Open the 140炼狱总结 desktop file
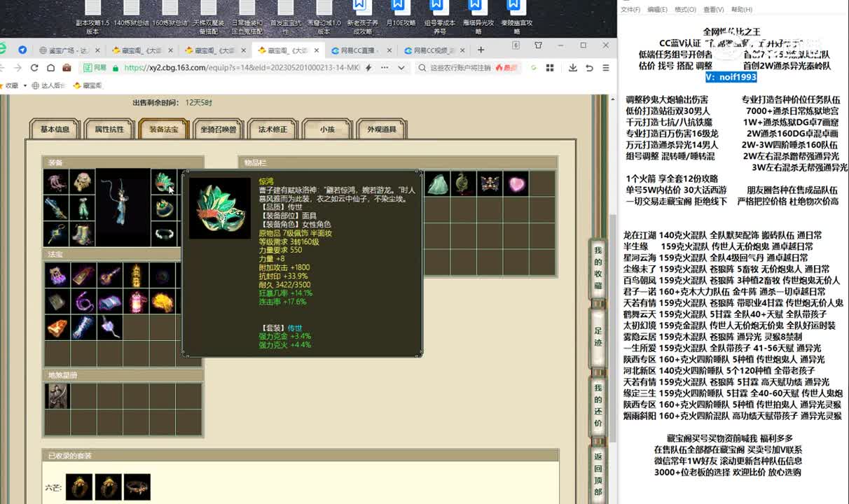The height and width of the screenshot is (504, 849). pos(131,15)
